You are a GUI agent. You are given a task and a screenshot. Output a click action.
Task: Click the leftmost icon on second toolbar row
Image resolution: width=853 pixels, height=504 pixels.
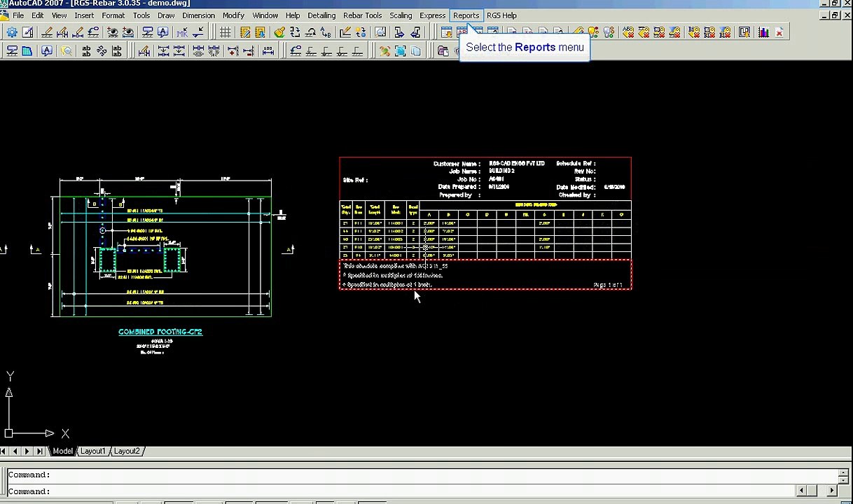pyautogui.click(x=12, y=50)
